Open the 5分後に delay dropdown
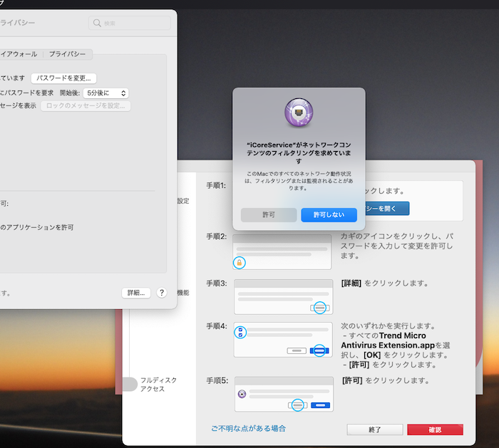499x448 pixels. 106,93
